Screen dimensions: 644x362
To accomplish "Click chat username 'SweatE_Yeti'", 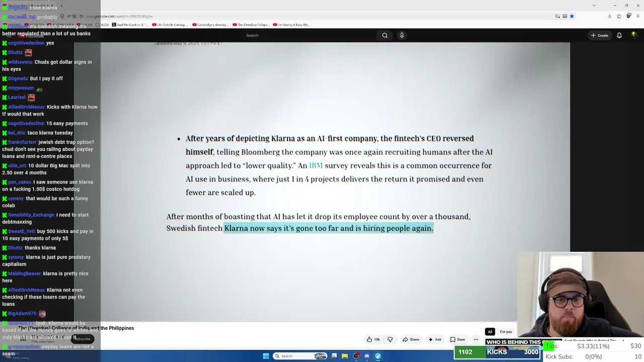I will [x=22, y=231].
